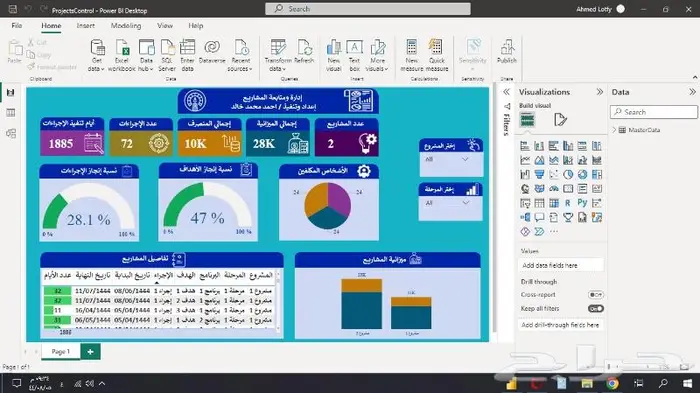This screenshot has height=393, width=700.
Task: Add a new report page
Action: pos(91,351)
